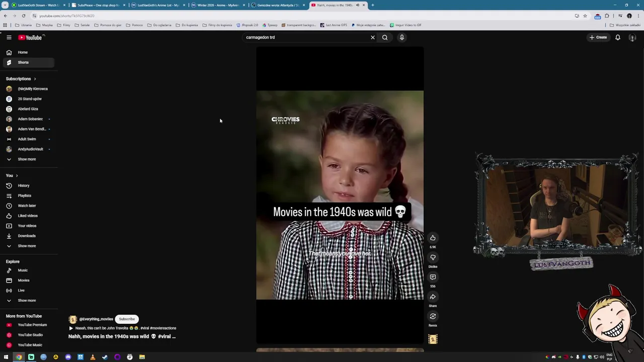Open Imgur Video to GIF bookmark
Viewport: 644px width, 362px height.
[x=406, y=25]
